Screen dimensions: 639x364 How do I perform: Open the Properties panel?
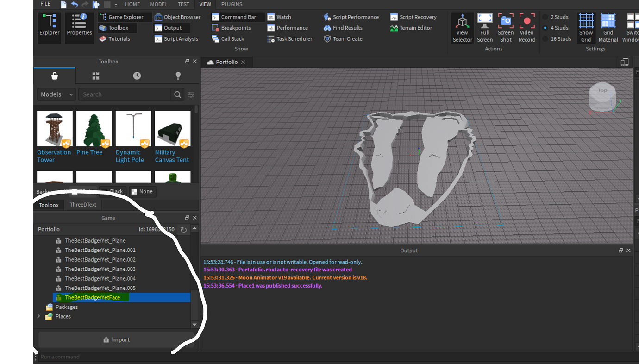click(79, 27)
